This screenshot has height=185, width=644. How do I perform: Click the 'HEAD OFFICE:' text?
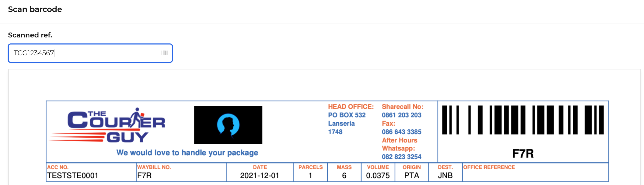pyautogui.click(x=351, y=107)
